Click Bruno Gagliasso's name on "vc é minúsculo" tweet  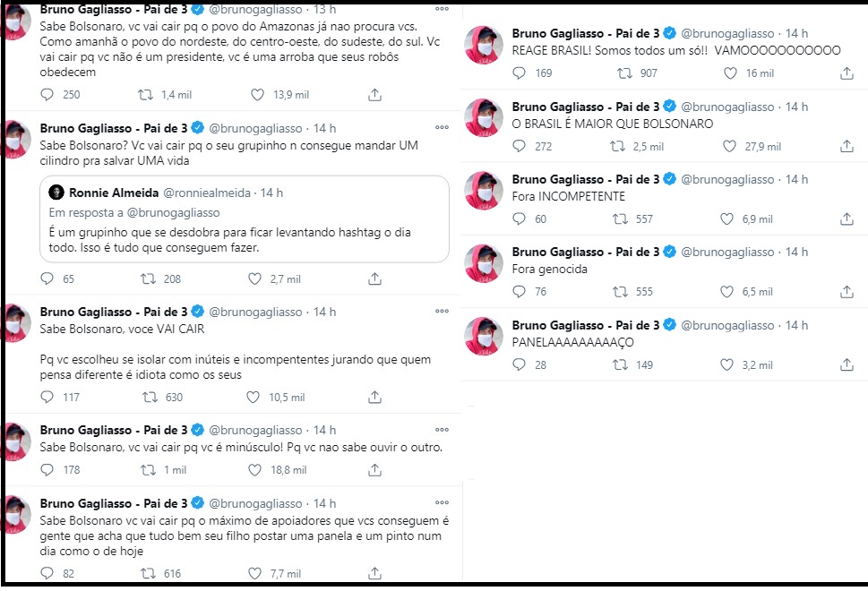[114, 431]
